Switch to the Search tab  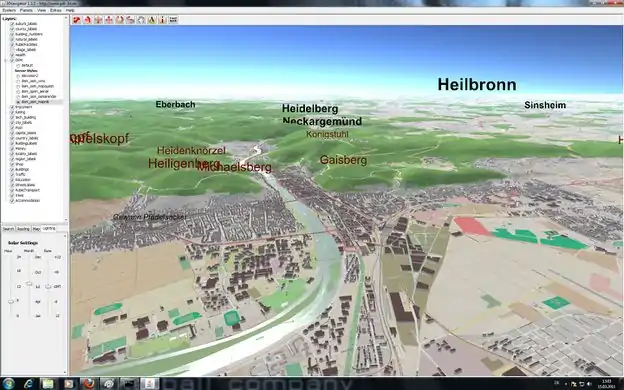(x=8, y=229)
